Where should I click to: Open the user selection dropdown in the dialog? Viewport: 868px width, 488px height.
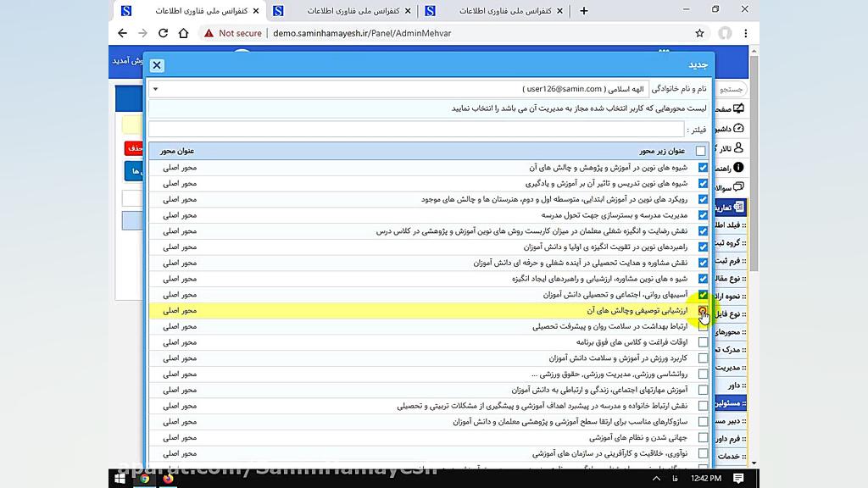pos(154,88)
